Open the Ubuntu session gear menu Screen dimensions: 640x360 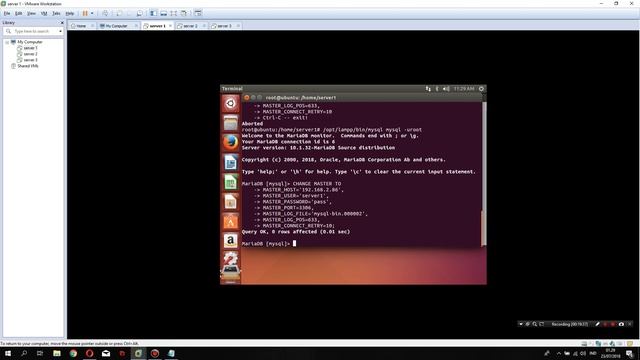coord(481,89)
